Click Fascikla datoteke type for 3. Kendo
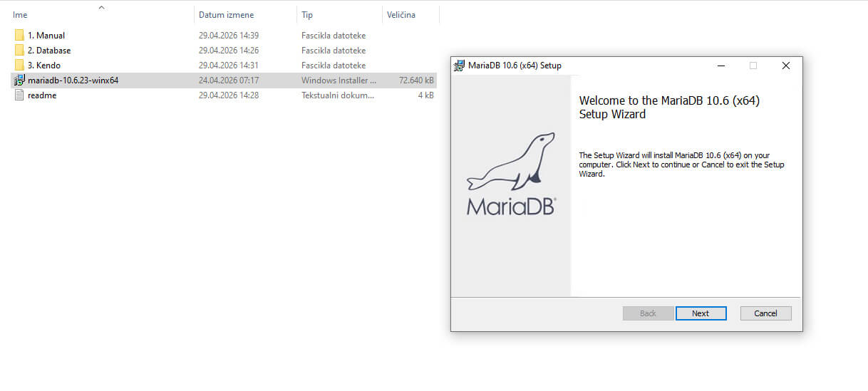Viewport: 868px width, 391px height. pos(334,66)
